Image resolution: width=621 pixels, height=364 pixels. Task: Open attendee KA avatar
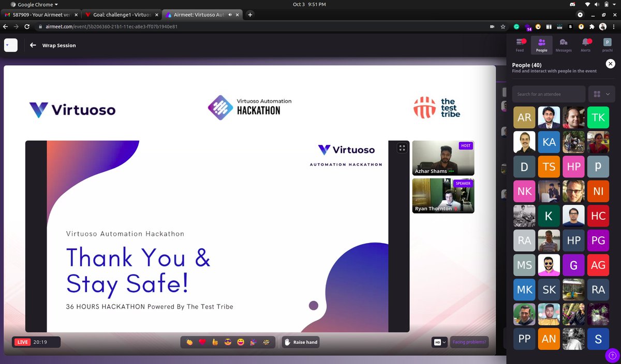(549, 142)
